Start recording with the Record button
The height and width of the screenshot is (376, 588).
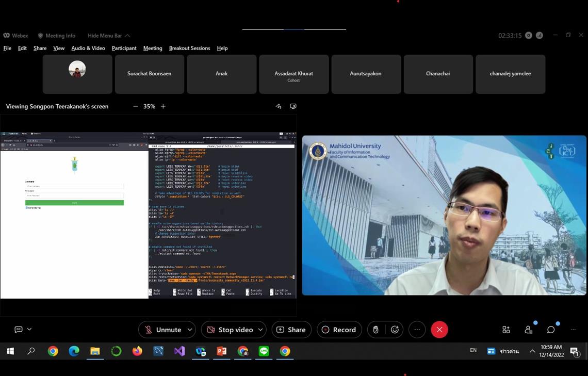click(339, 330)
